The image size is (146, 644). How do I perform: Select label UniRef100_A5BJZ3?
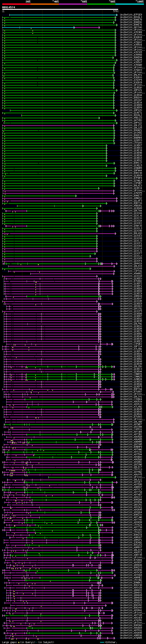click(x=131, y=118)
